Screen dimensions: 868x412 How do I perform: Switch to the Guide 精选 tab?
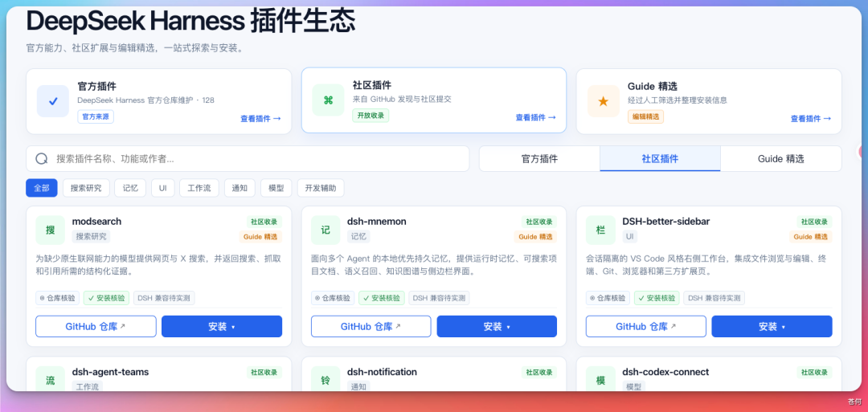coord(781,159)
